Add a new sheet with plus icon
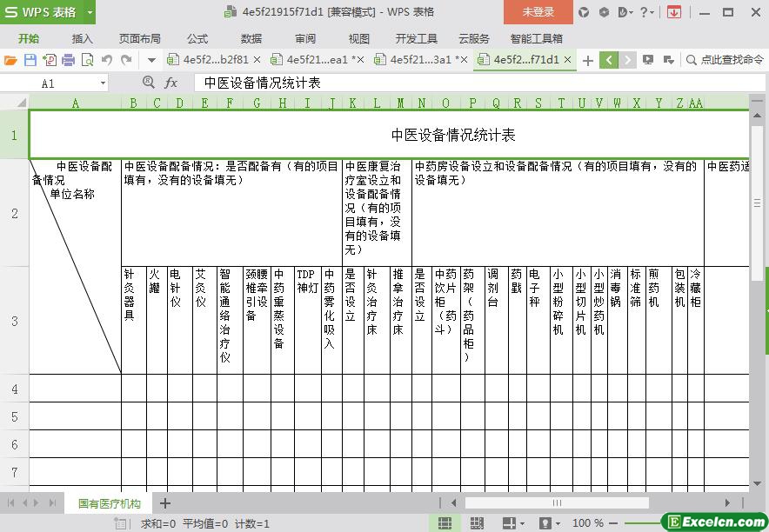Screen dimensions: 769x532 coord(165,503)
